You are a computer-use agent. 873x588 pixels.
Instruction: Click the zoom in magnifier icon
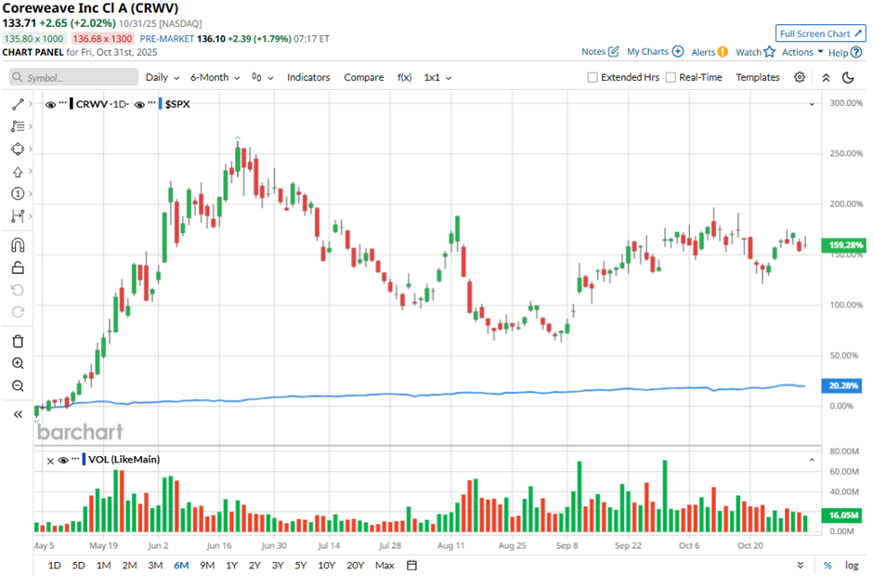[18, 363]
